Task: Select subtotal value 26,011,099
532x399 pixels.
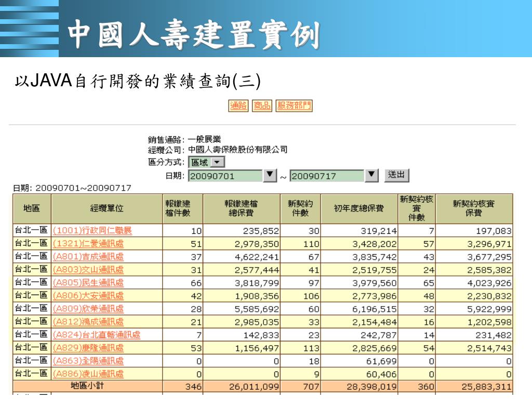Action: pyautogui.click(x=254, y=387)
